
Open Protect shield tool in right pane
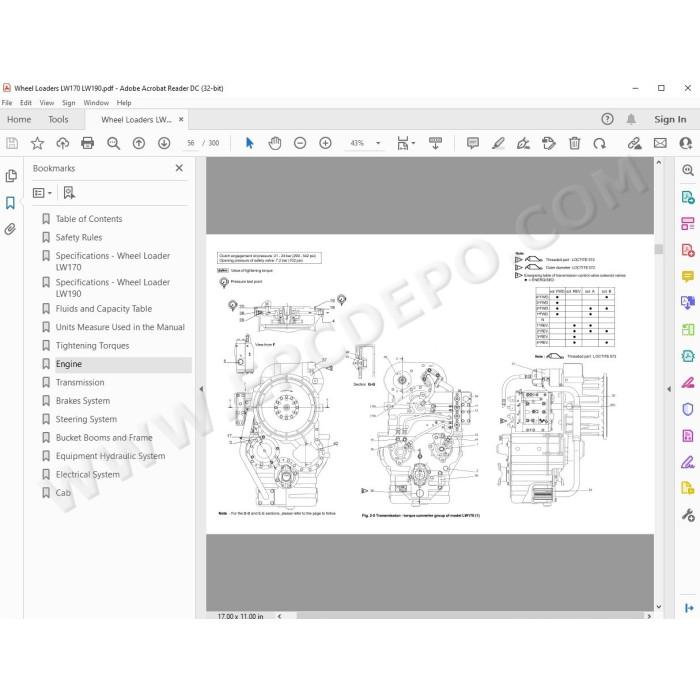[x=688, y=409]
